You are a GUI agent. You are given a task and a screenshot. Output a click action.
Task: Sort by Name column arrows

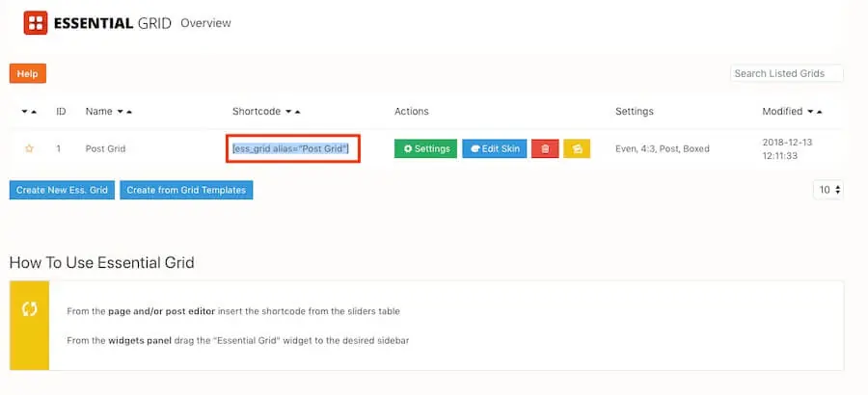point(124,112)
